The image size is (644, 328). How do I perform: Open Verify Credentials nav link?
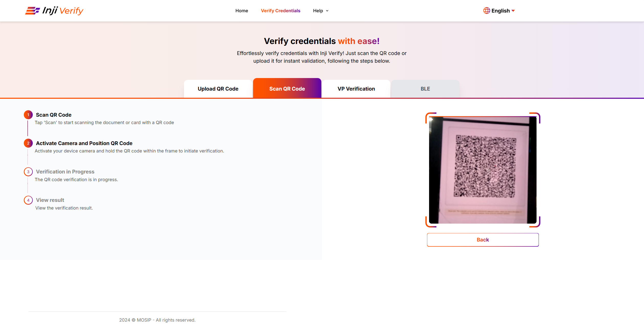(280, 11)
